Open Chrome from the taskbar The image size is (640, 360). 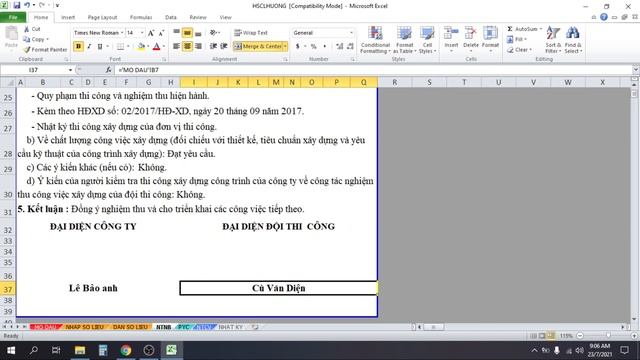click(126, 350)
